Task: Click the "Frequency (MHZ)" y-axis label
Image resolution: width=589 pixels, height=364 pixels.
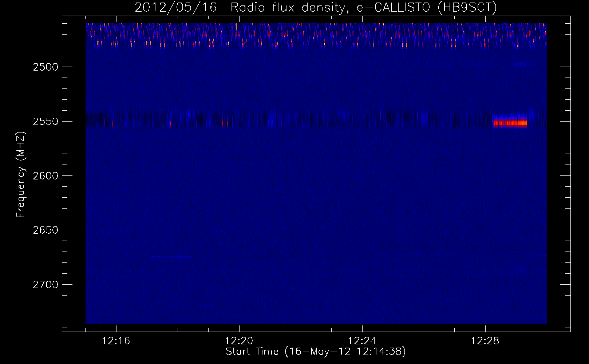Action: (21, 174)
